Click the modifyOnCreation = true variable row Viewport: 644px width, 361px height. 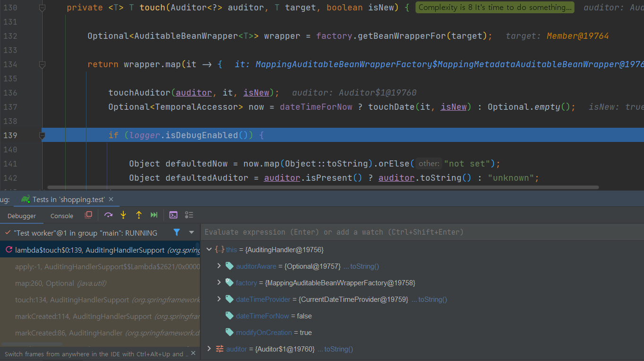(422, 332)
